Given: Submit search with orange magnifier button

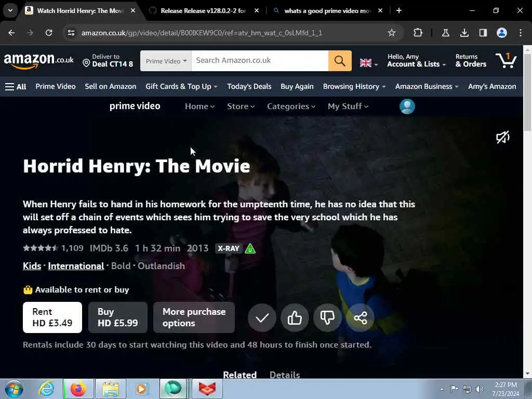Looking at the screenshot, I should 340,61.
